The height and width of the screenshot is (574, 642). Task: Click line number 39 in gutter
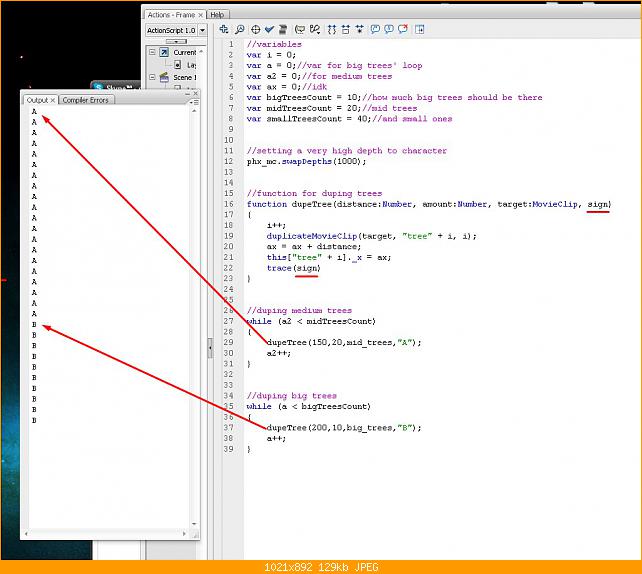[228, 449]
